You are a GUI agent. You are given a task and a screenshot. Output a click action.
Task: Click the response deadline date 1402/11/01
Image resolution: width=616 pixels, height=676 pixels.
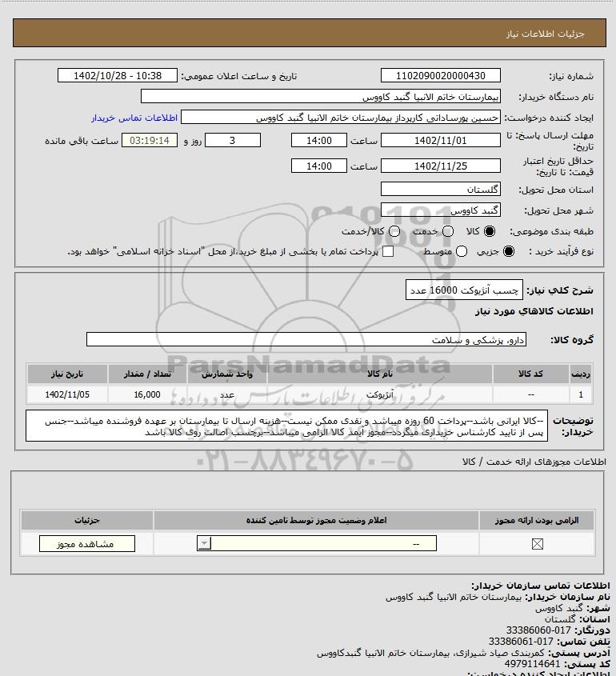coord(441,140)
